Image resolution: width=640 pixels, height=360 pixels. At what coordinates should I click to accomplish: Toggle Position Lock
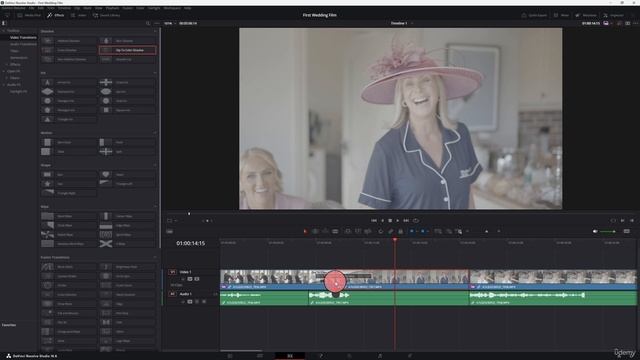tap(400, 231)
